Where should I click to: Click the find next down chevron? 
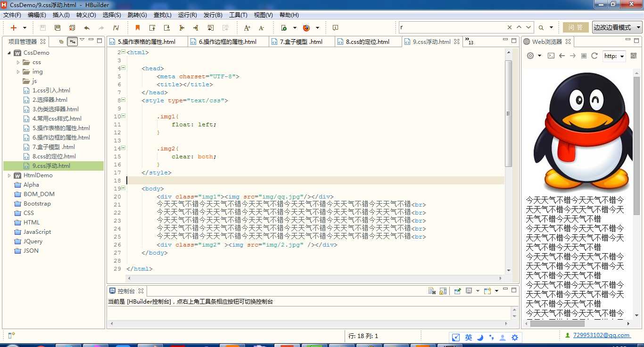[529, 27]
